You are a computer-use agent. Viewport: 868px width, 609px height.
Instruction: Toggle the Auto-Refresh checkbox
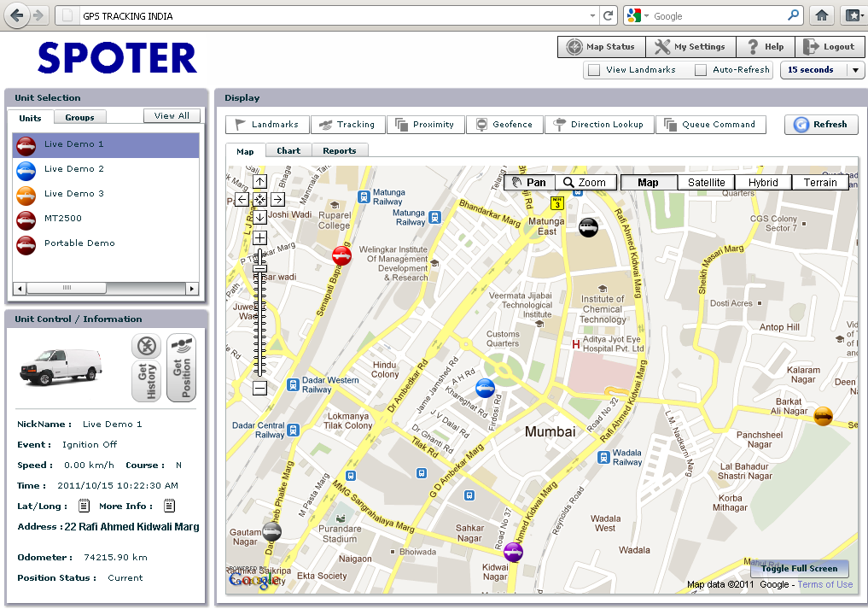(x=701, y=70)
